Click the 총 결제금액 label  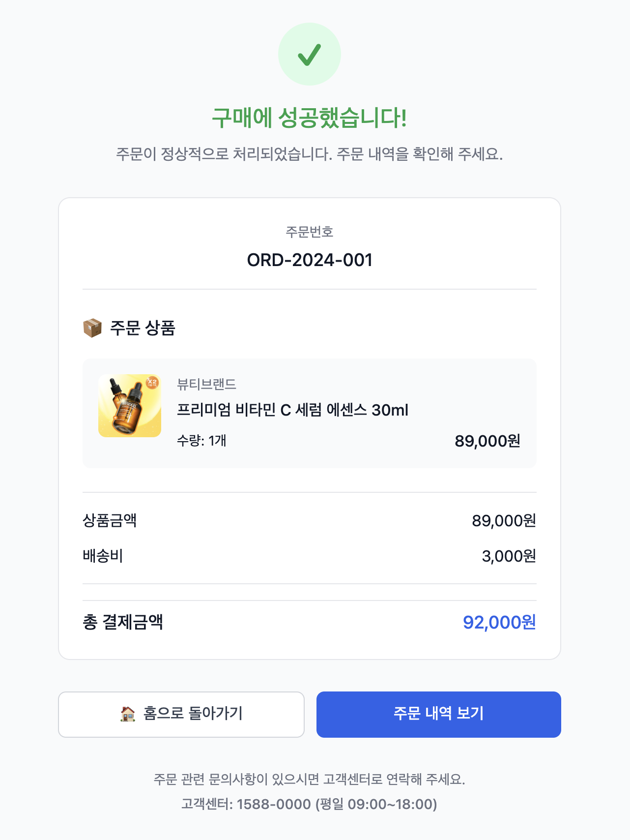[123, 623]
